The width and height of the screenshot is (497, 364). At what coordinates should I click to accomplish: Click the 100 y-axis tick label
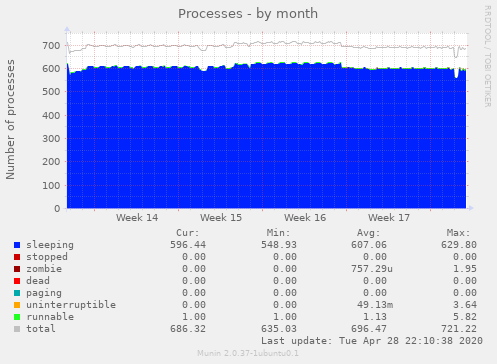coord(51,186)
